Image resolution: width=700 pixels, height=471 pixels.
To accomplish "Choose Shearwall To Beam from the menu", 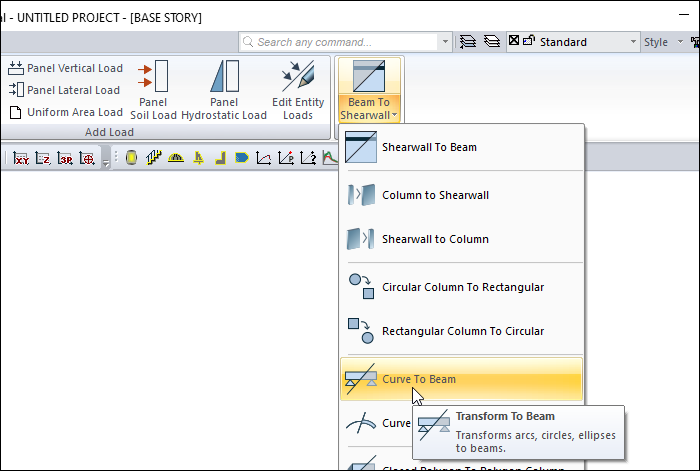I will click(x=461, y=147).
